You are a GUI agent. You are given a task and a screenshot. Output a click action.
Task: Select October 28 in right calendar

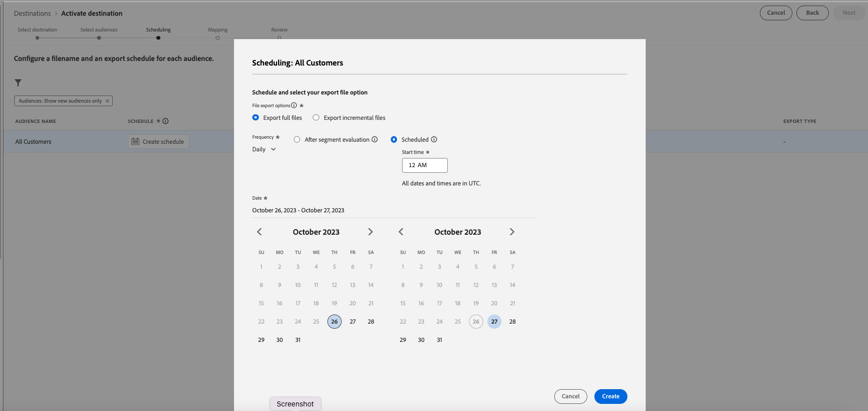tap(513, 322)
